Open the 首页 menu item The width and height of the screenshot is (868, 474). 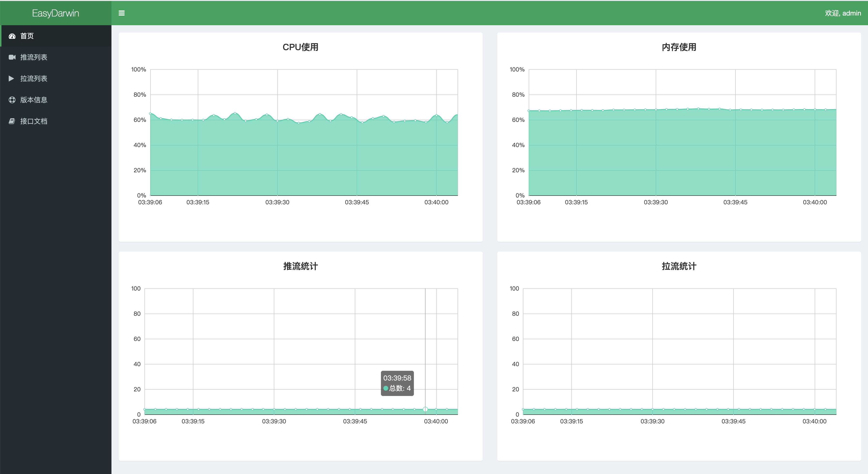click(x=56, y=36)
